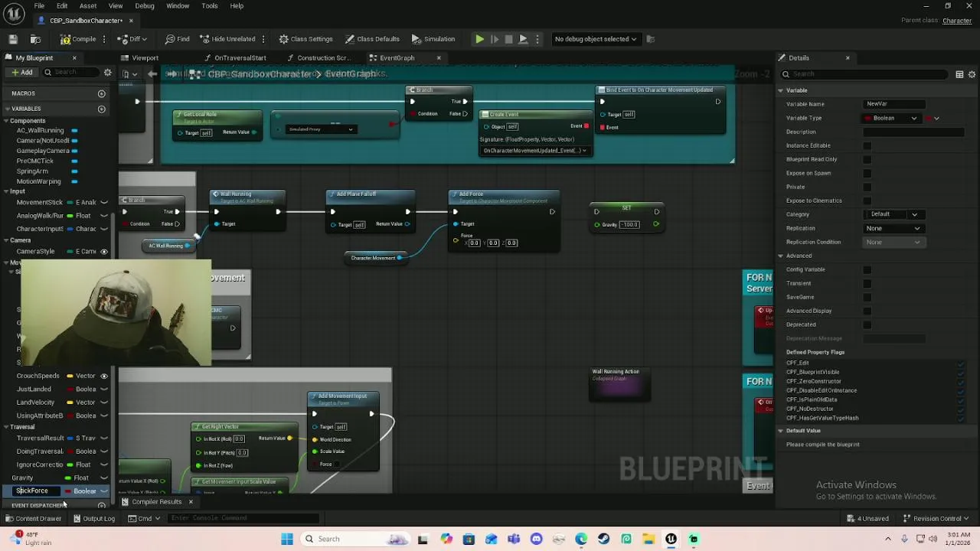Screen dimensions: 980x551
Task: Click the green Play button
Action: pyautogui.click(x=479, y=39)
